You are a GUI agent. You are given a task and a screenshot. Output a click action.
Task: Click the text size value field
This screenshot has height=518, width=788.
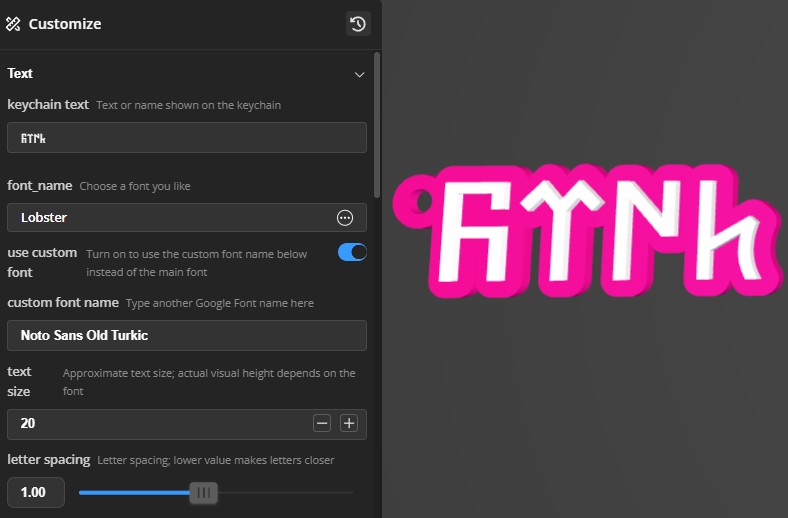(160, 424)
